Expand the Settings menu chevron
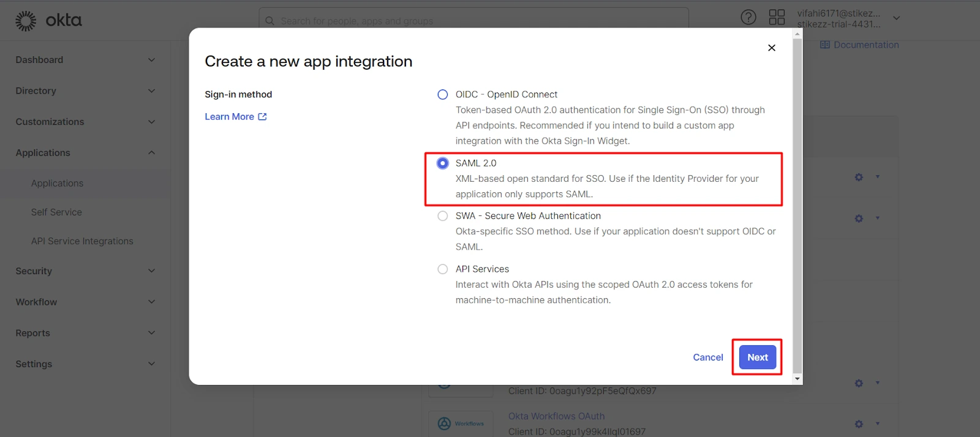Screen dimensions: 980x437 point(151,364)
